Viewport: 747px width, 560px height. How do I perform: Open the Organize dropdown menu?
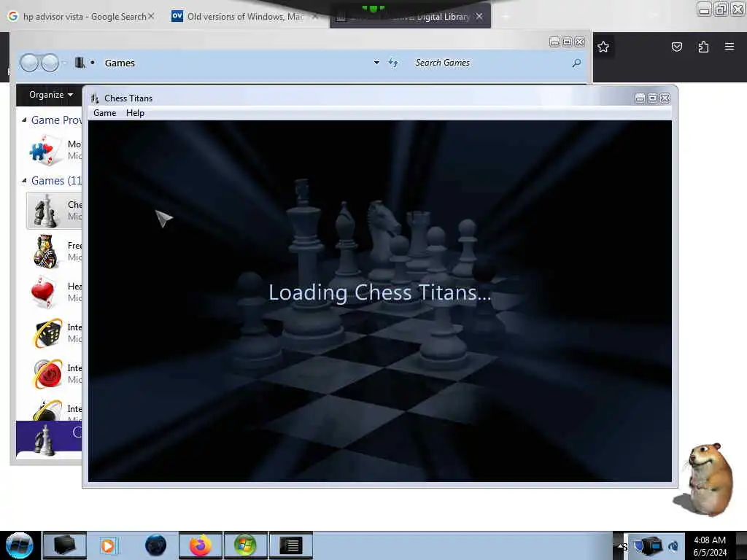pos(50,95)
